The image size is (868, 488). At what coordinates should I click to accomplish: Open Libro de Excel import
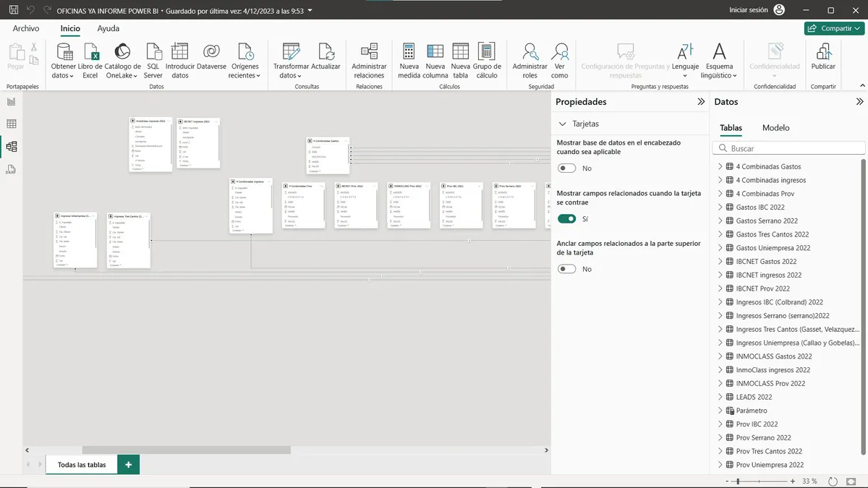[x=90, y=61]
